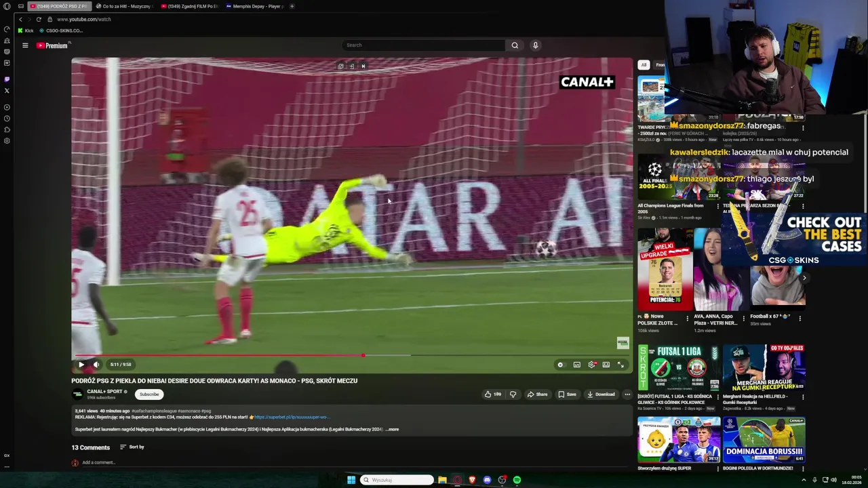
Task: Open FUTSAL 1 LIGA video thumbnail
Action: [679, 367]
